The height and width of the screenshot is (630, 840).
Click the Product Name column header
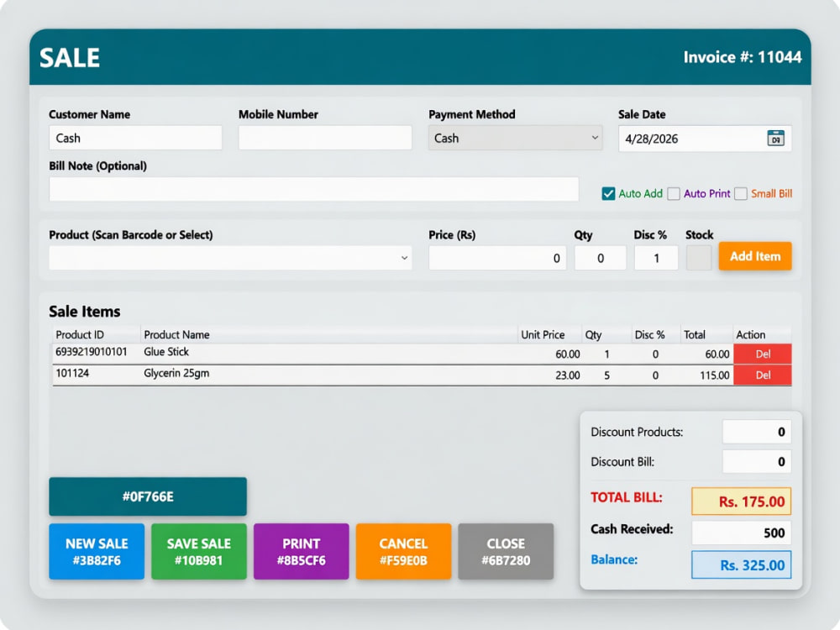coord(329,335)
